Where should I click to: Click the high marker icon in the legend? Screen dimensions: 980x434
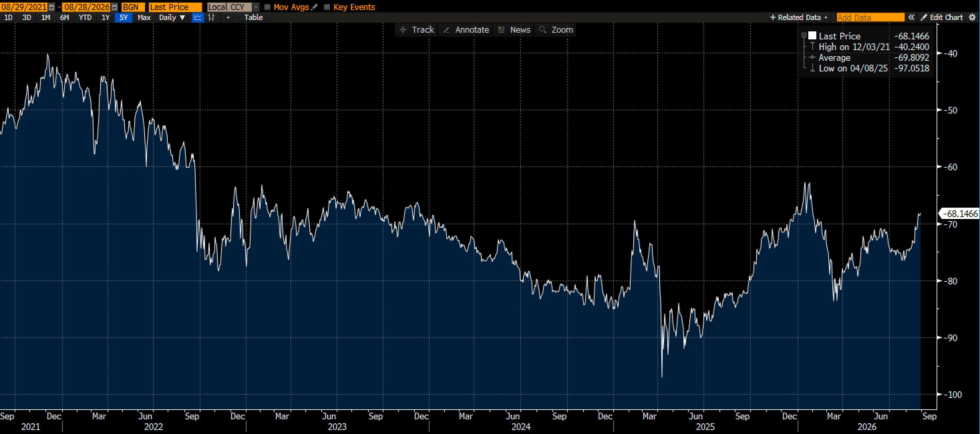pyautogui.click(x=812, y=47)
